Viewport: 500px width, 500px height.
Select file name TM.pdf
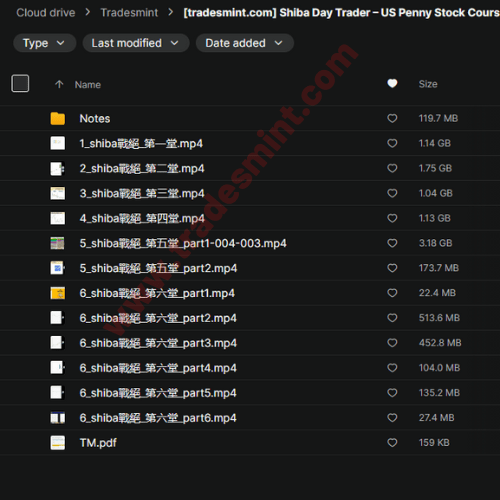coord(98,443)
